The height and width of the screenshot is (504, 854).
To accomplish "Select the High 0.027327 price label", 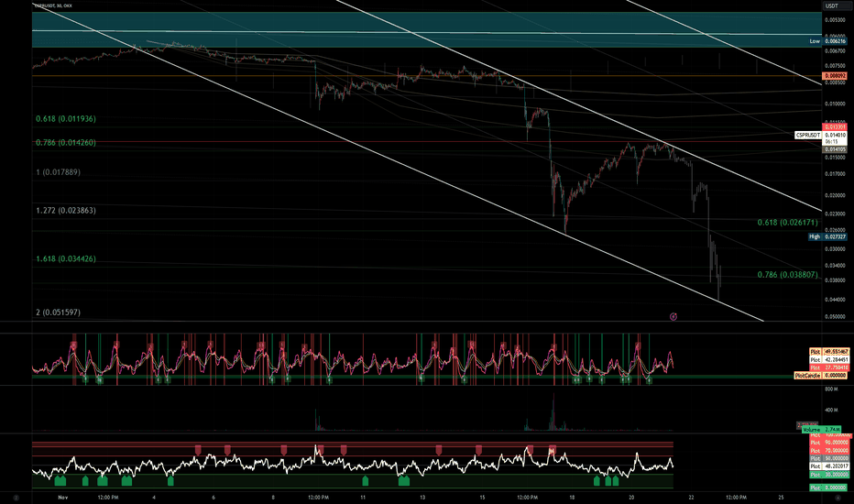I will click(827, 236).
